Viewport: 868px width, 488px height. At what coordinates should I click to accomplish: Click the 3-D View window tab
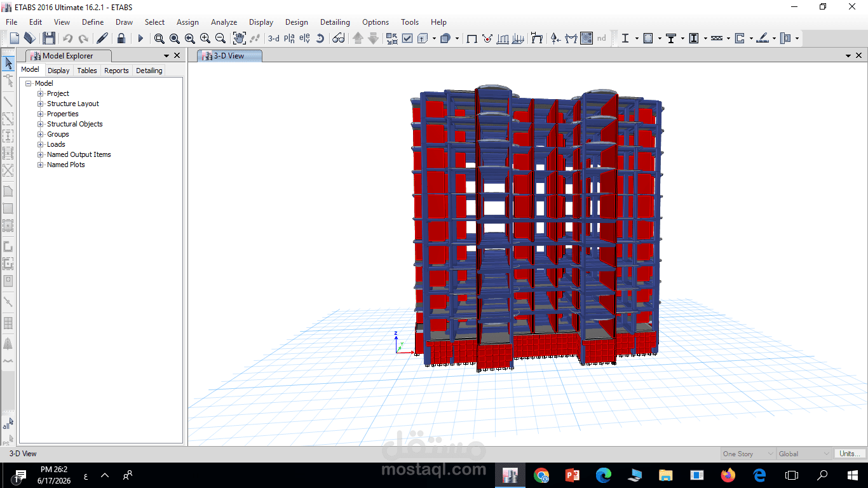pos(229,56)
